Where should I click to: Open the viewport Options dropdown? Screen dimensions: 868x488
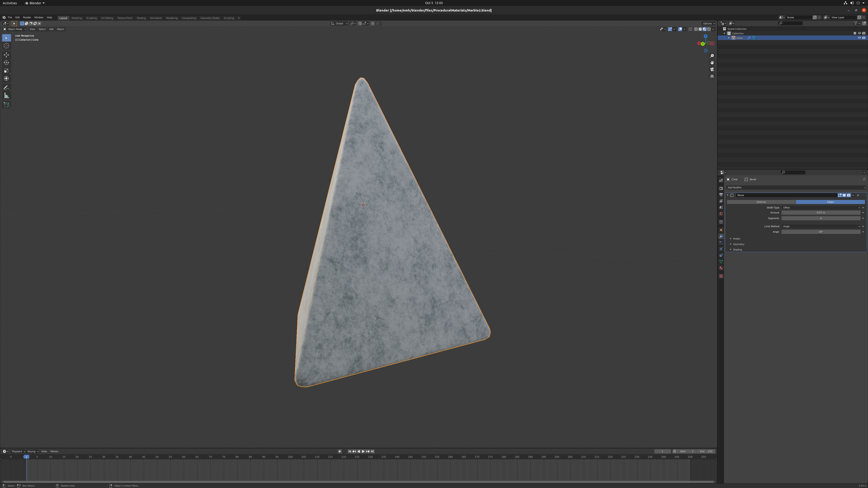[709, 23]
